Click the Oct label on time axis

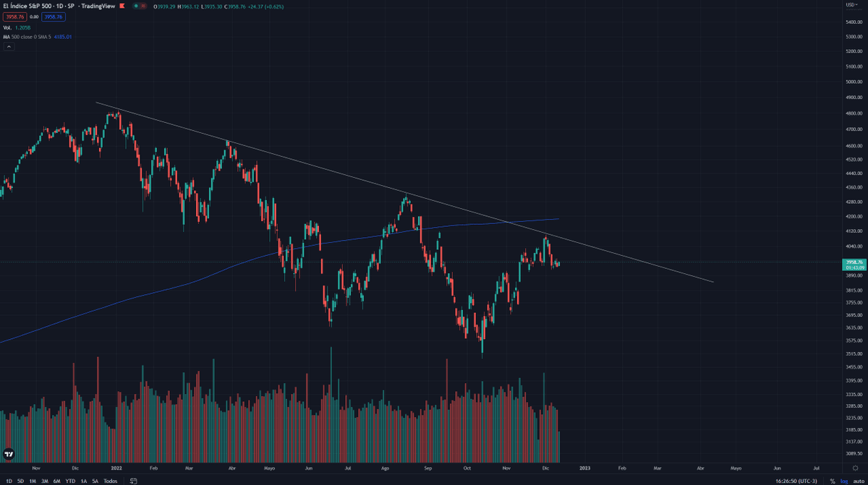pyautogui.click(x=467, y=468)
